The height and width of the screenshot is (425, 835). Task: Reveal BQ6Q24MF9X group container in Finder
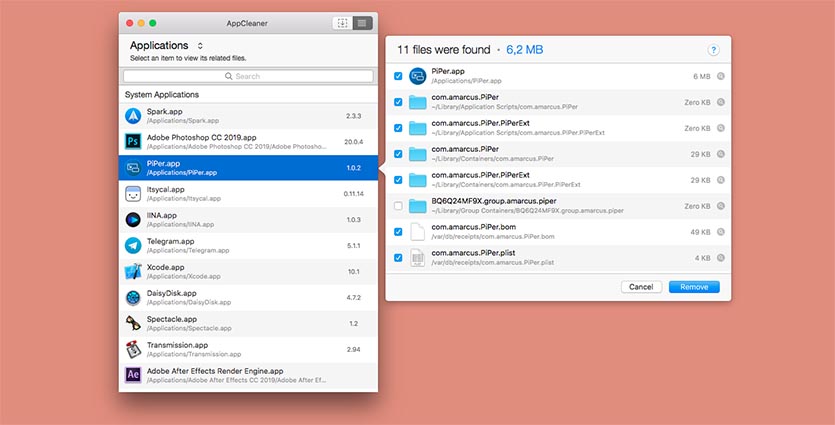(x=721, y=206)
